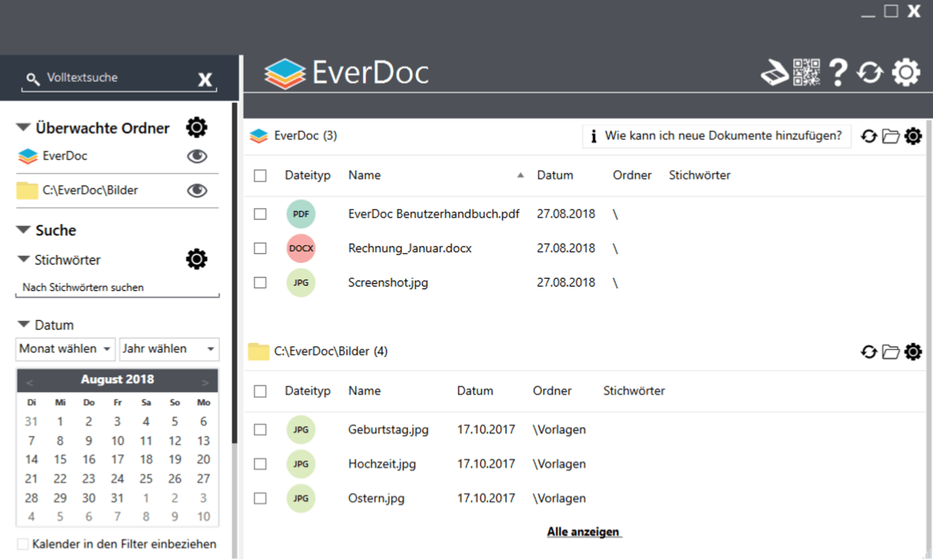Hide the EverDoc watched folder
Screen dimensions: 933x560
(x=197, y=156)
